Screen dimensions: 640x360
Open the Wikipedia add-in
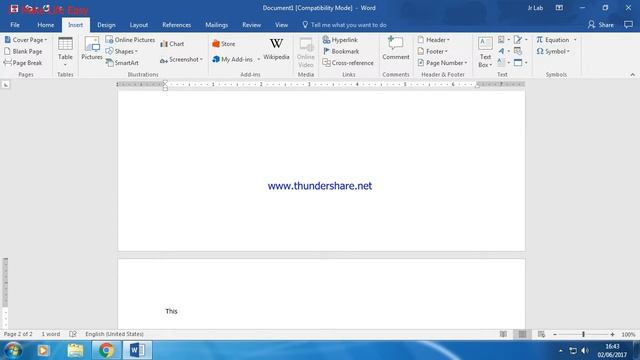(x=276, y=49)
